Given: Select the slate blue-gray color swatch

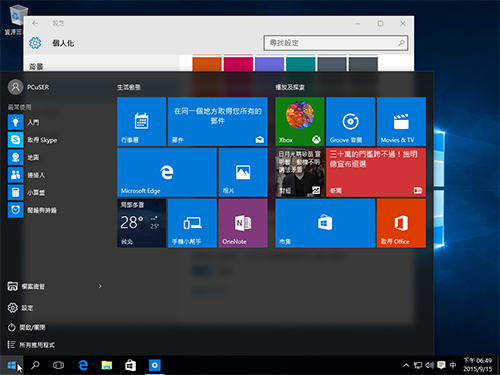Looking at the screenshot, I should click(x=332, y=63).
